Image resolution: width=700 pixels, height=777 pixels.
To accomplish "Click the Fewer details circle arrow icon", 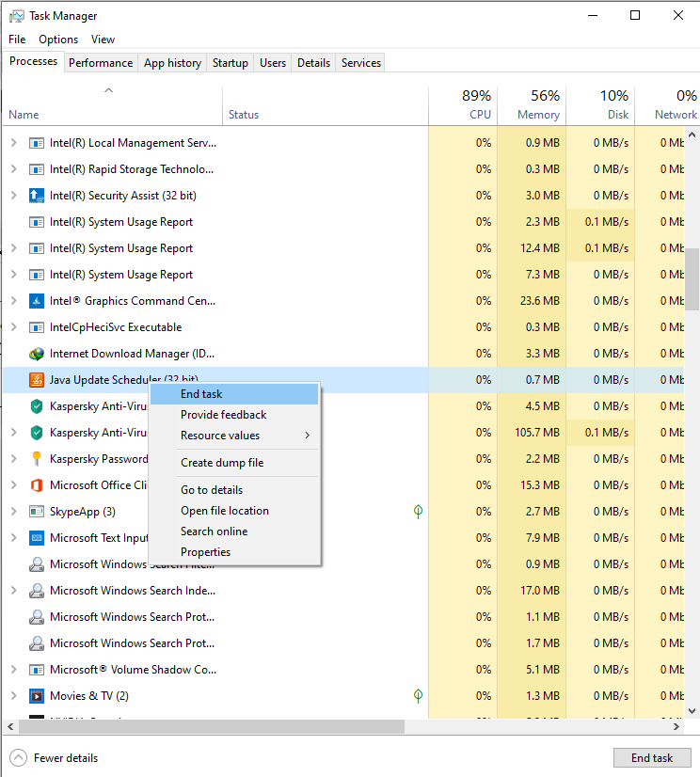I will [18, 757].
